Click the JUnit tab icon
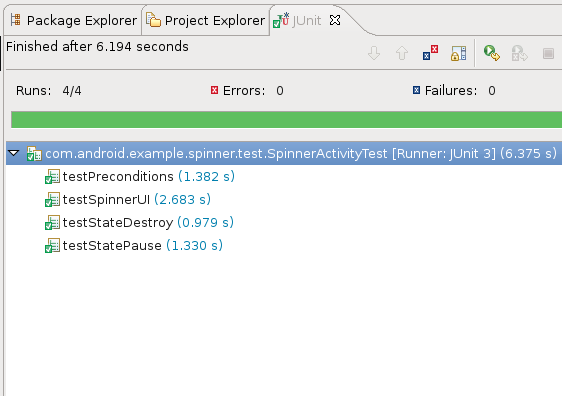The image size is (562, 396). point(281,20)
